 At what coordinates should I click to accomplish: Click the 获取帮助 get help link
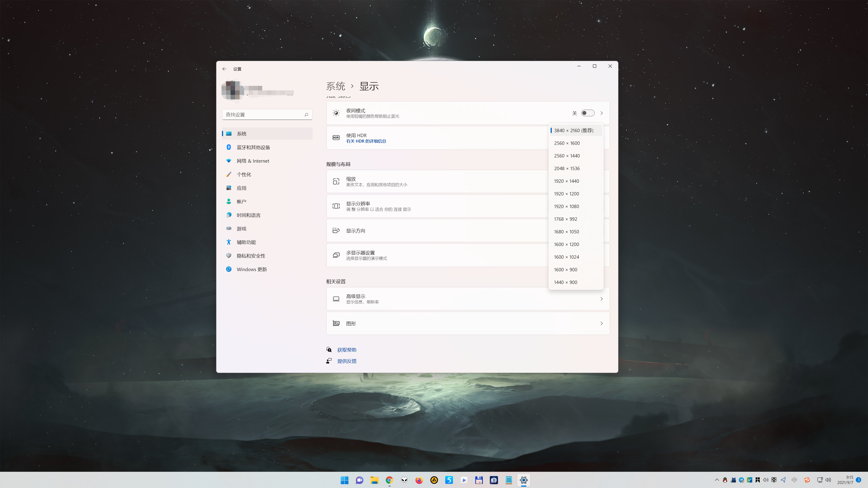(346, 350)
